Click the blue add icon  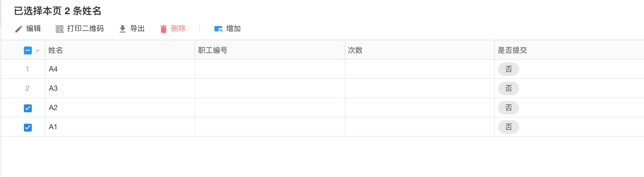click(218, 29)
